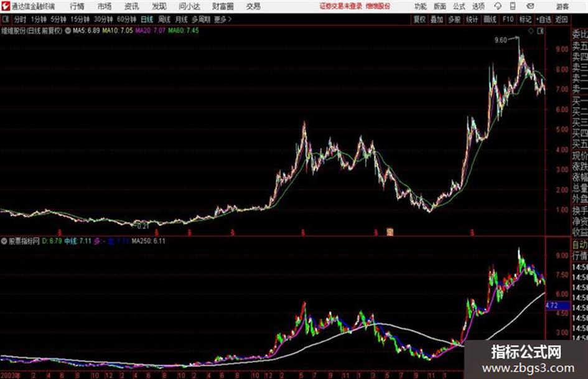This screenshot has width=588, height=379.
Task: Switch to 5分钟 period
Action: (58, 19)
